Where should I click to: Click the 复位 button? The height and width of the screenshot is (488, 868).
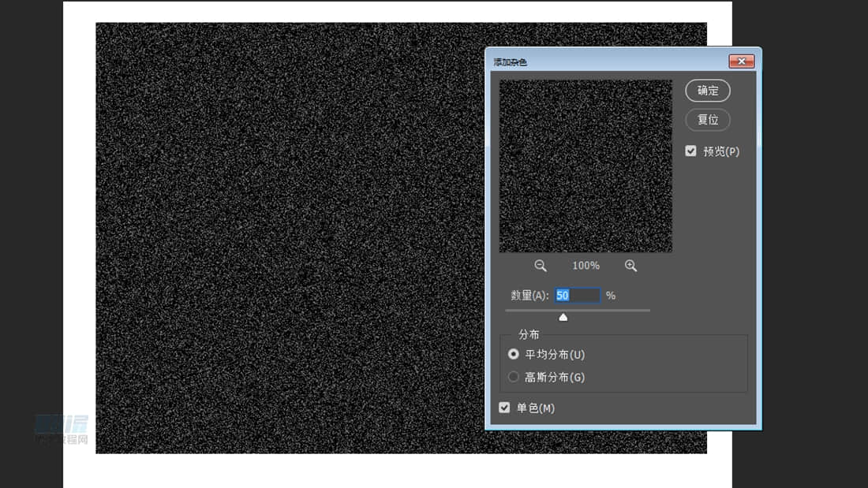pyautogui.click(x=708, y=120)
